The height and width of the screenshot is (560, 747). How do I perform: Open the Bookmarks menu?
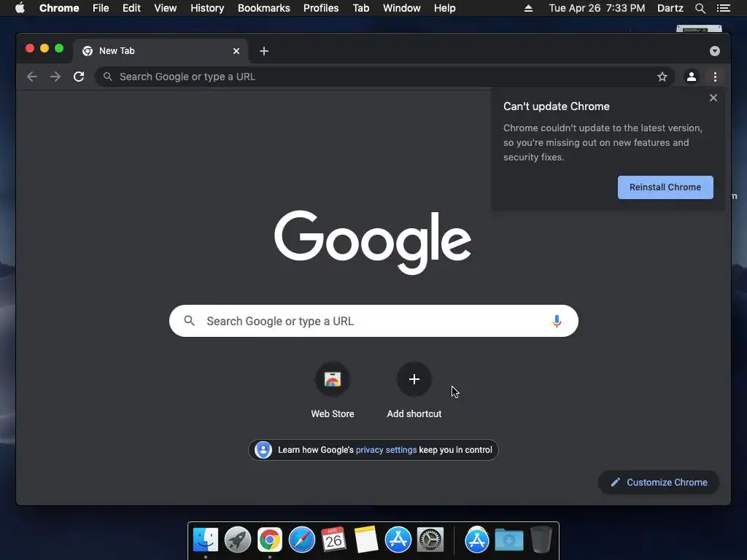click(264, 8)
